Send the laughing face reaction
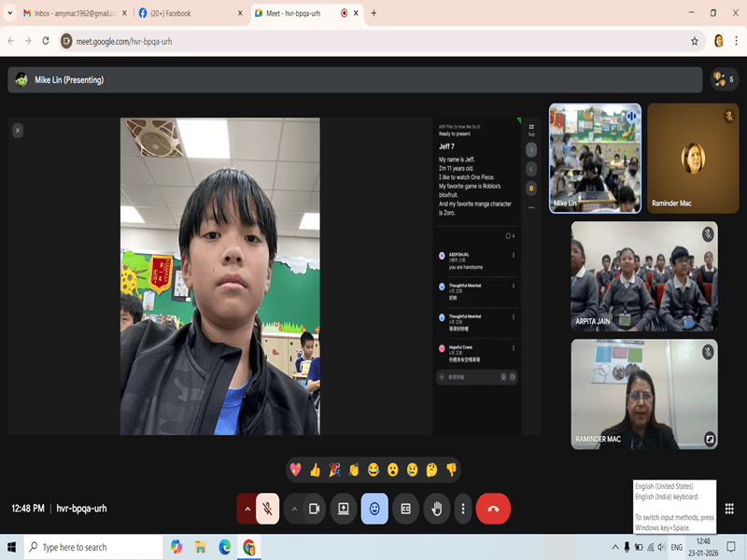 point(373,469)
